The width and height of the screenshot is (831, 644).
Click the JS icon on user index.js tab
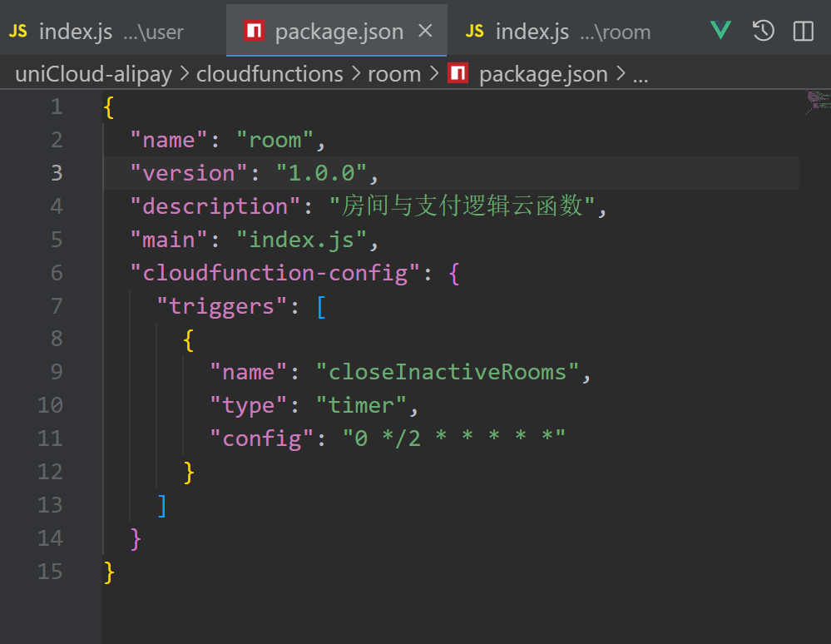tap(17, 32)
